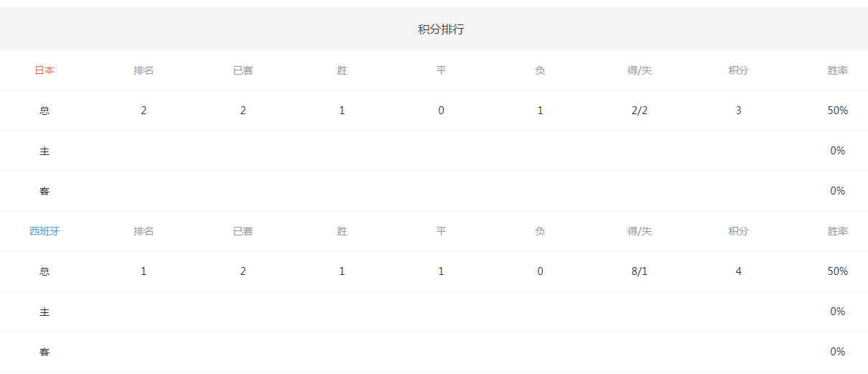Click the 客 row label under 日本
Image resolution: width=868 pixels, height=374 pixels.
point(45,191)
